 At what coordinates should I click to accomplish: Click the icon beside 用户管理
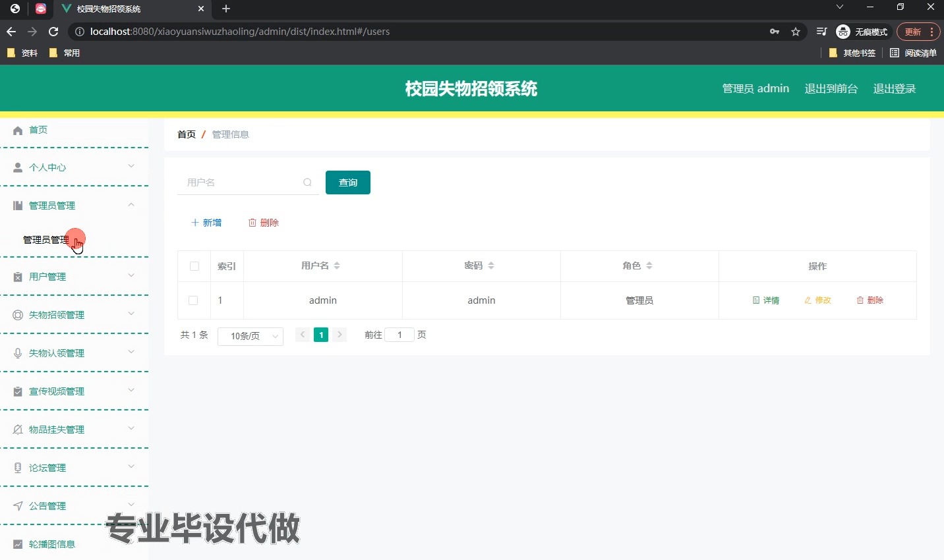click(18, 277)
